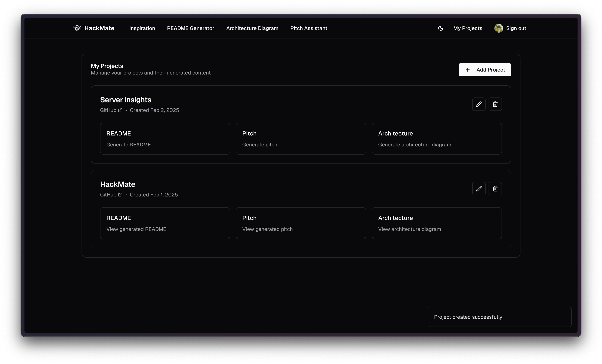Click Sign out
The image size is (602, 364).
click(516, 28)
